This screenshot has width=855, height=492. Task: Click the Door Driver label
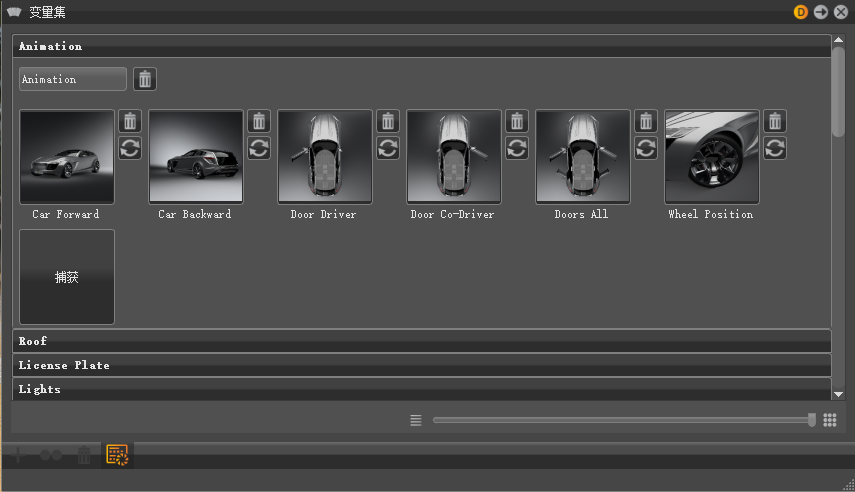[323, 214]
